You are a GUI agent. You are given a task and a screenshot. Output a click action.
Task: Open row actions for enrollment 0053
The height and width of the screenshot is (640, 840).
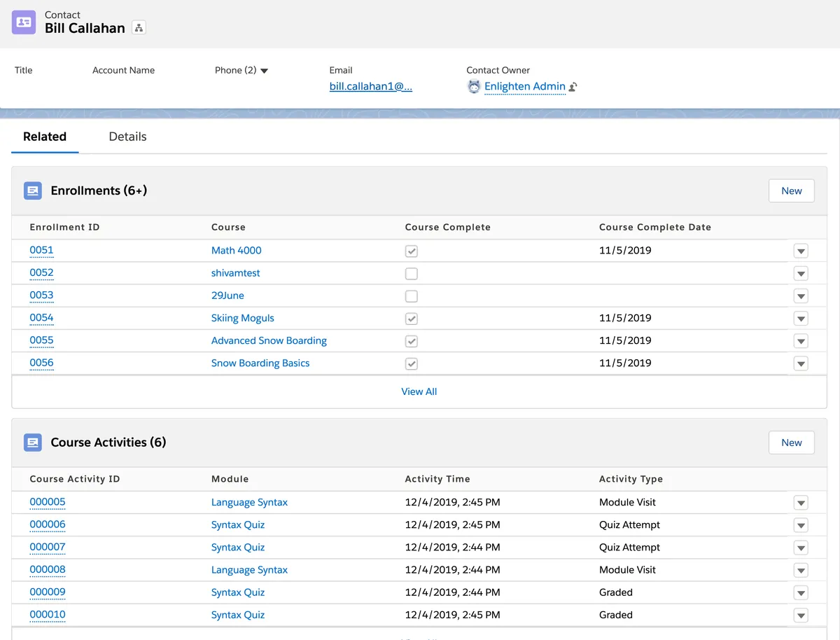click(801, 295)
